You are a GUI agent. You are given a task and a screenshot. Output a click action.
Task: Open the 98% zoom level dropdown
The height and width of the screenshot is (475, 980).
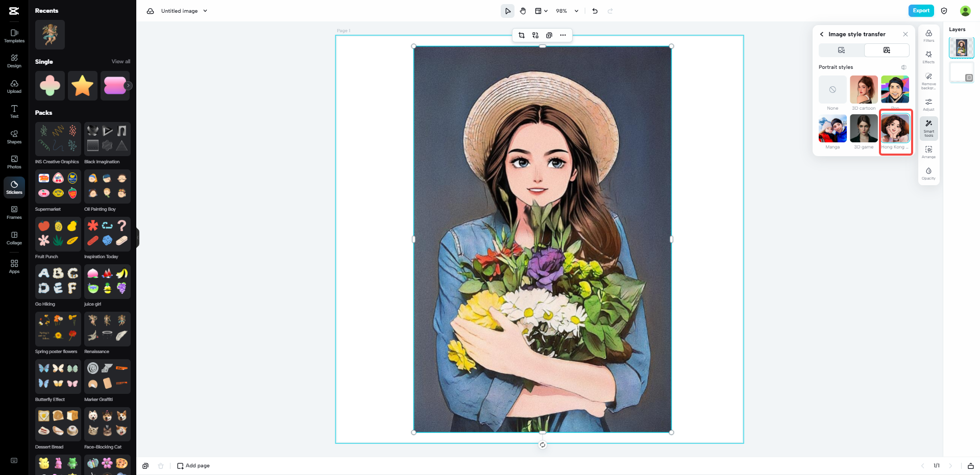[x=567, y=11]
